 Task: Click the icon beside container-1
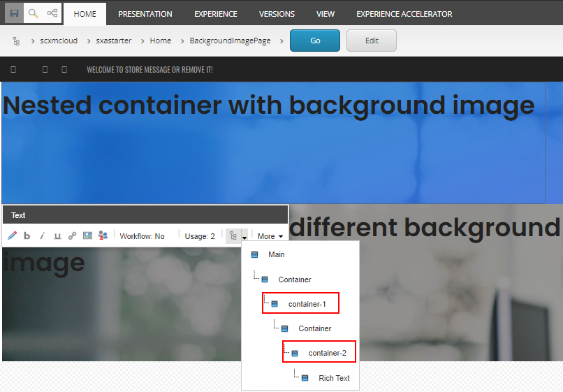point(275,304)
